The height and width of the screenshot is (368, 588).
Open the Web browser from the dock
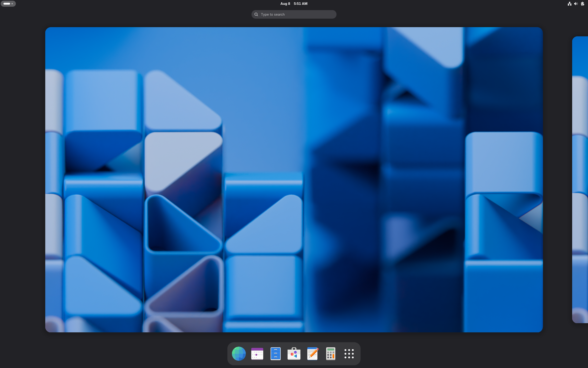239,354
